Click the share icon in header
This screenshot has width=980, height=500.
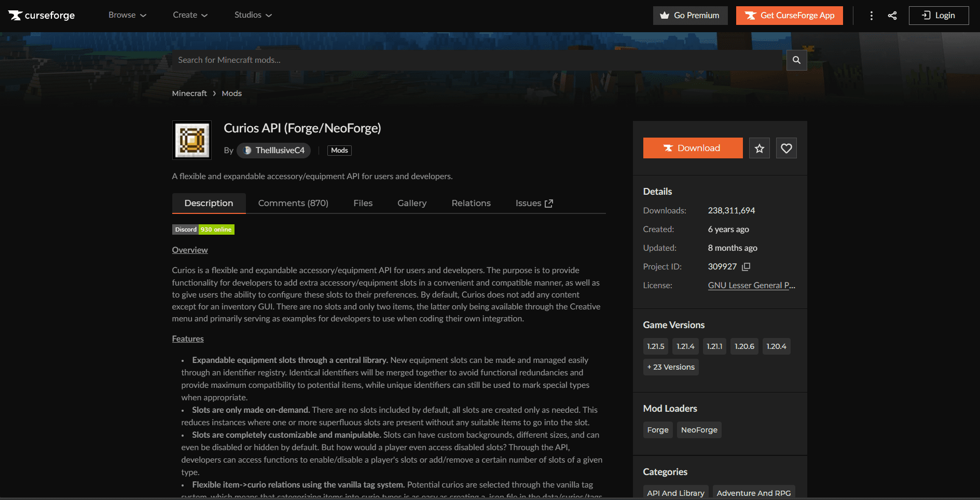click(892, 16)
